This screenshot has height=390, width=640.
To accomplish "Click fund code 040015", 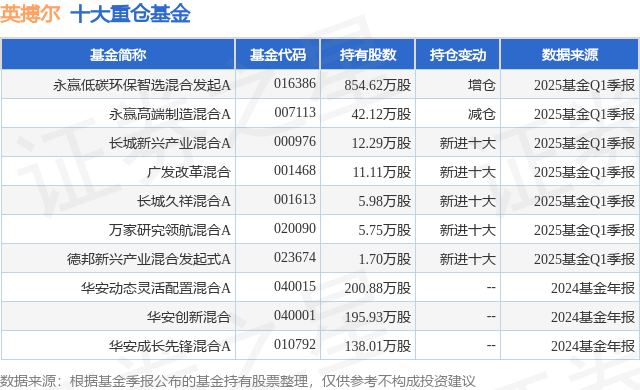I will (x=295, y=286).
